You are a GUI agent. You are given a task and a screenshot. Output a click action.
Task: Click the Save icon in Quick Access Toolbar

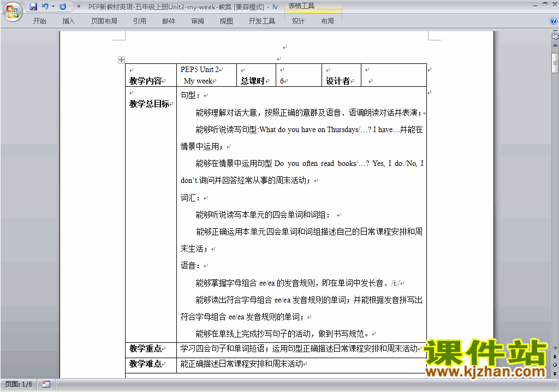coord(33,7)
